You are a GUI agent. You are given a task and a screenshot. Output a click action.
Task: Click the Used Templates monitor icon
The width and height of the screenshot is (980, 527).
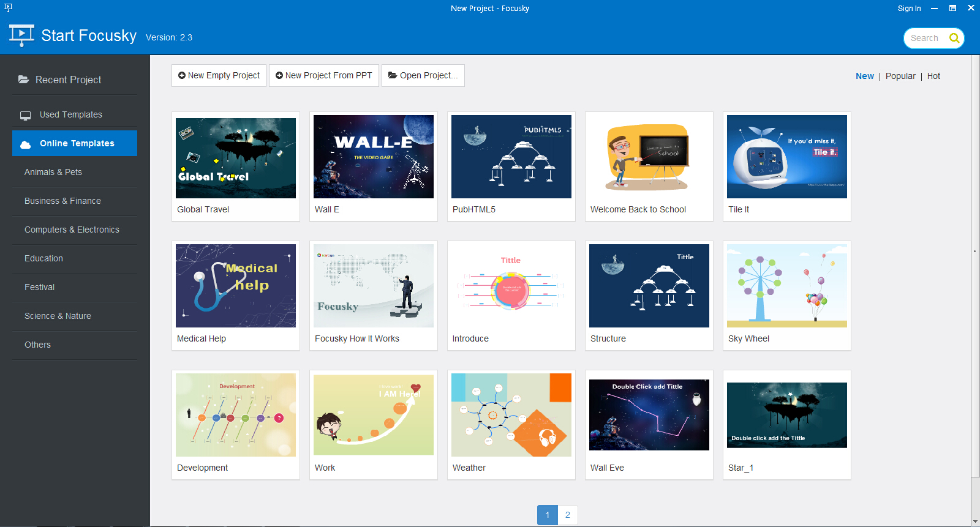click(x=26, y=115)
